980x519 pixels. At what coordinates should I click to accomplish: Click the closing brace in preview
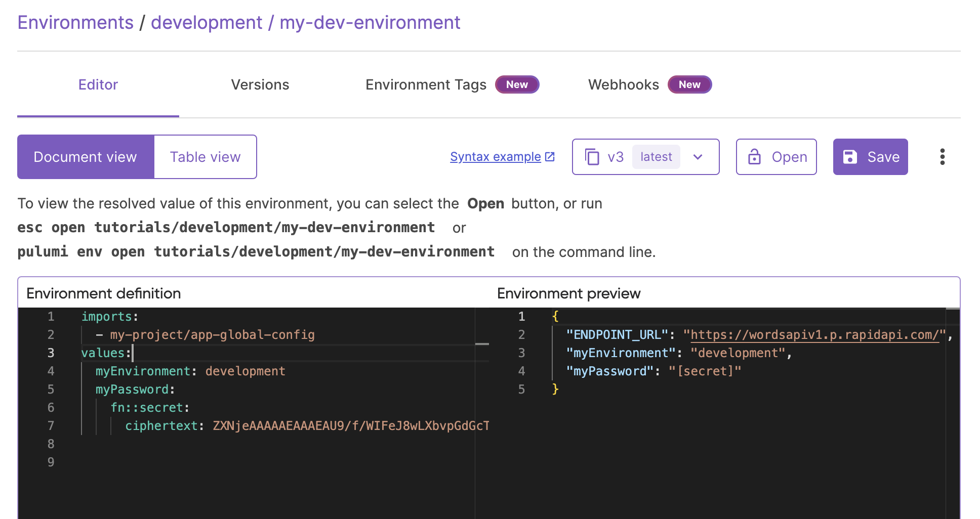click(x=555, y=390)
